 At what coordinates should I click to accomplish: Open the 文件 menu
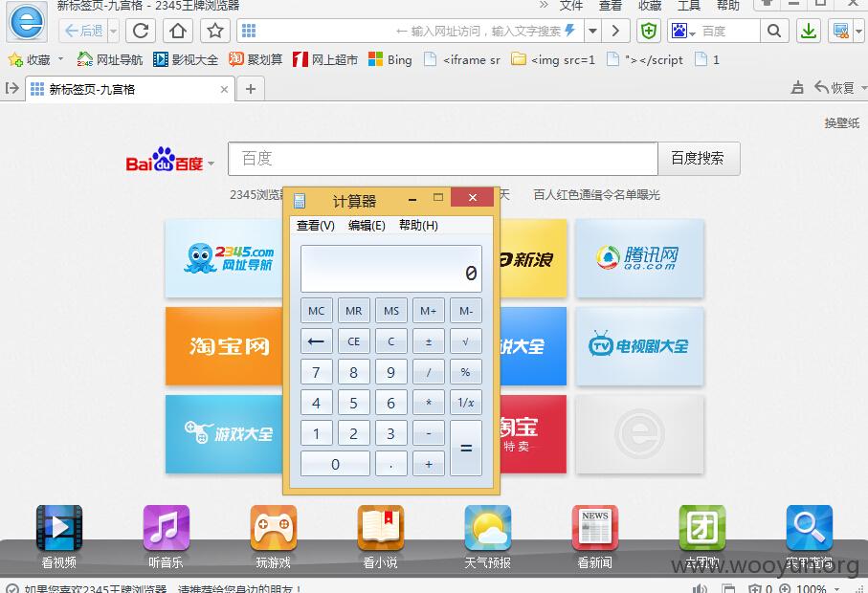[570, 6]
